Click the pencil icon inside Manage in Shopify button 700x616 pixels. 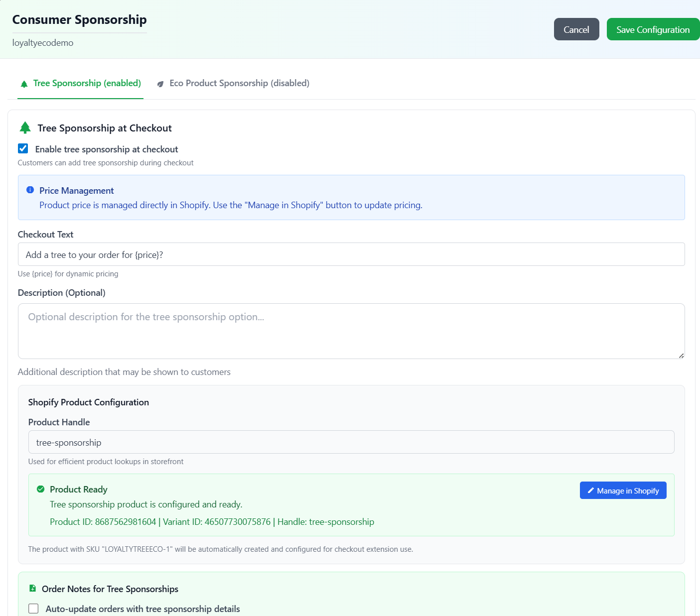pos(591,491)
